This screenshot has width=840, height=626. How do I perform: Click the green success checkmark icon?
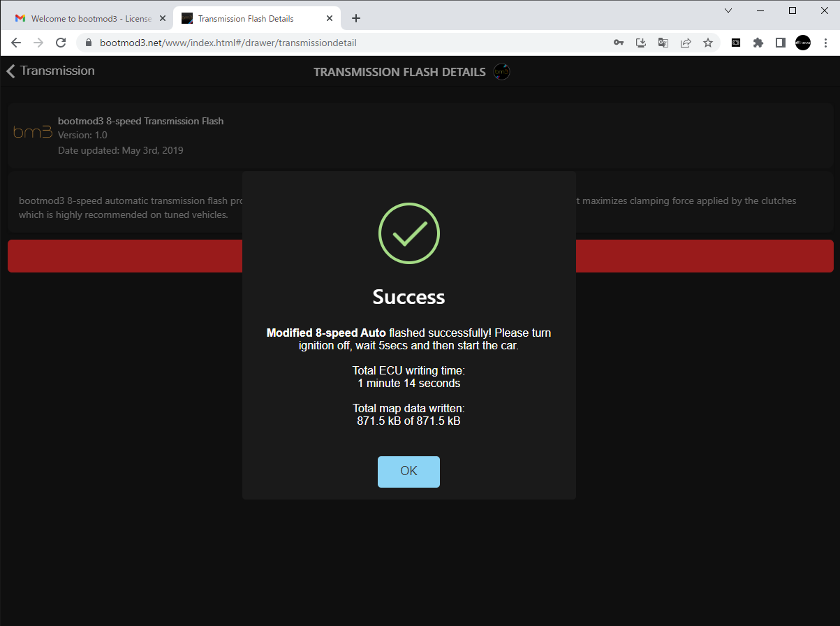(x=409, y=233)
